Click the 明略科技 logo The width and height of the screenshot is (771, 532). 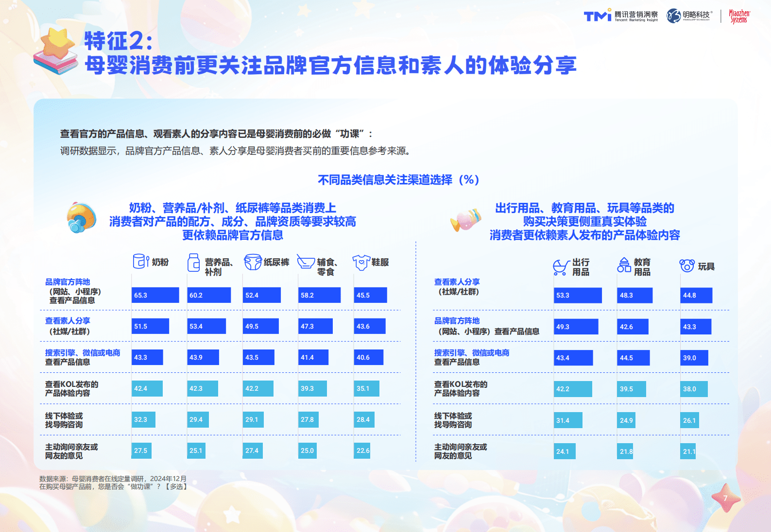pos(689,16)
